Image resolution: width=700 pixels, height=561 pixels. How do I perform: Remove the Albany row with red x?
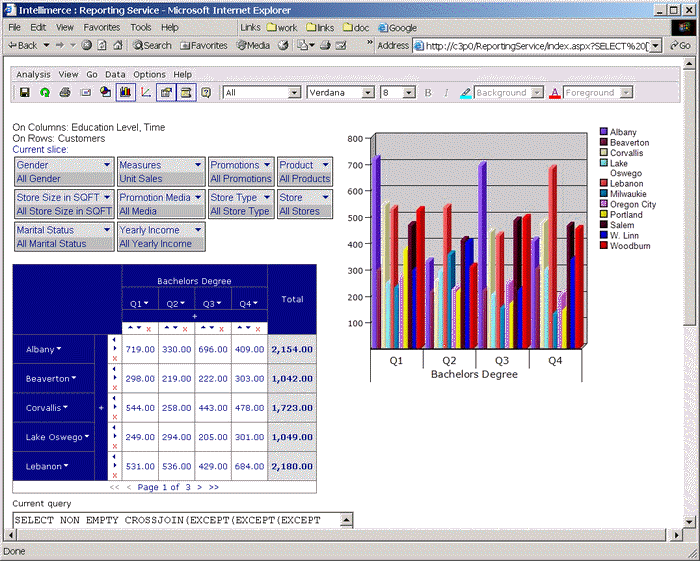(115, 358)
